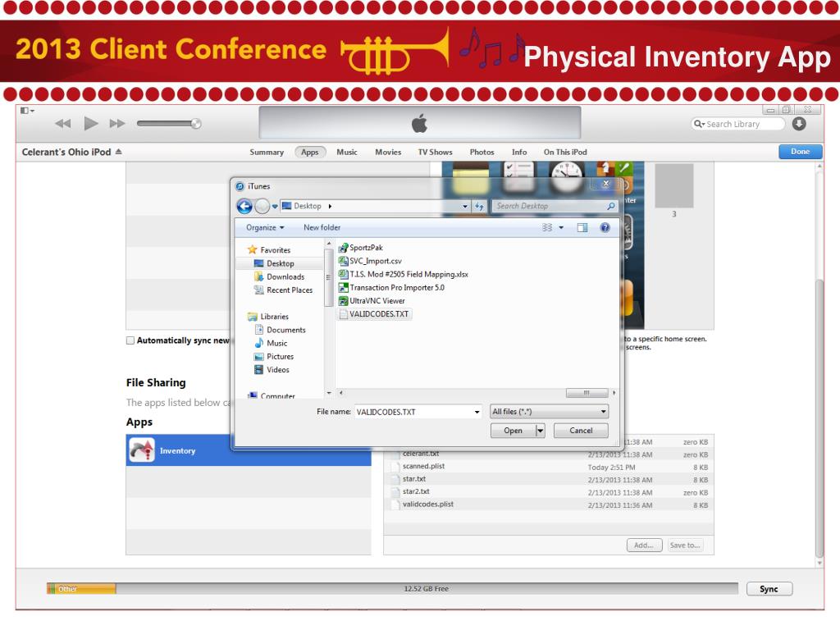Viewport: 840px width, 630px height.
Task: Toggle Automatically sync new apps checkbox
Action: pos(130,340)
